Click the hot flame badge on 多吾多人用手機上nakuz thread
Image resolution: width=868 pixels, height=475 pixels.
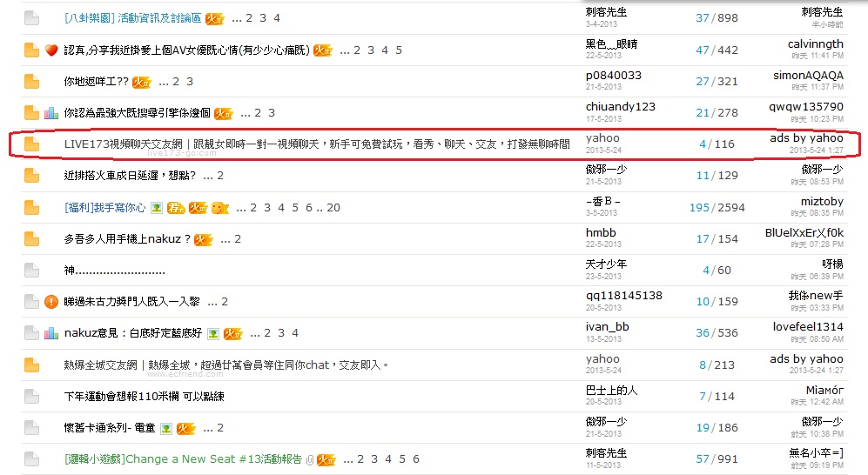pos(203,239)
